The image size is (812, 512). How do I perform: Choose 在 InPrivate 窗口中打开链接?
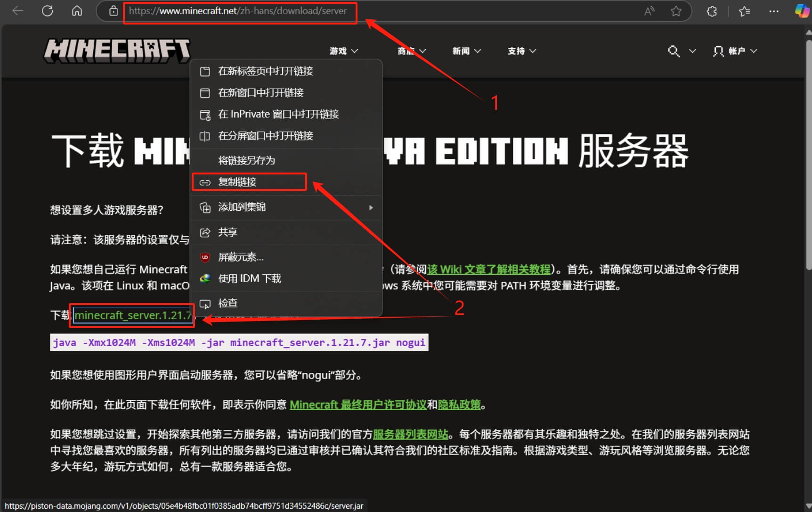286,115
